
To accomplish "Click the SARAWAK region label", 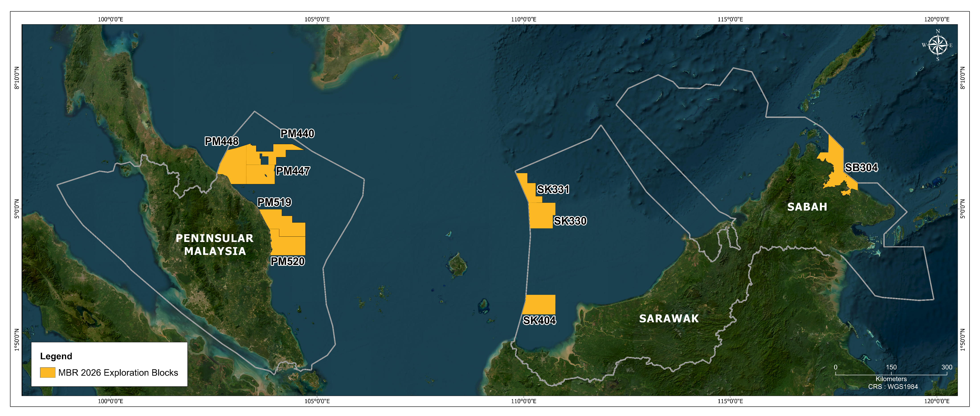I will click(669, 318).
